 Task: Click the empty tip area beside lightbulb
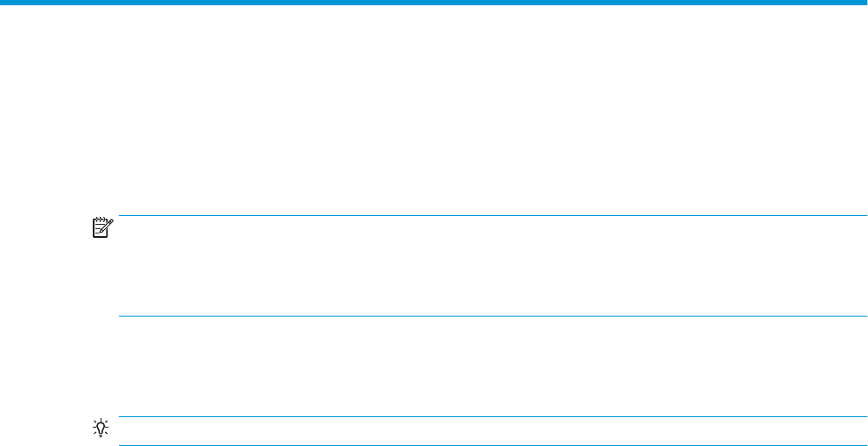pos(492,431)
